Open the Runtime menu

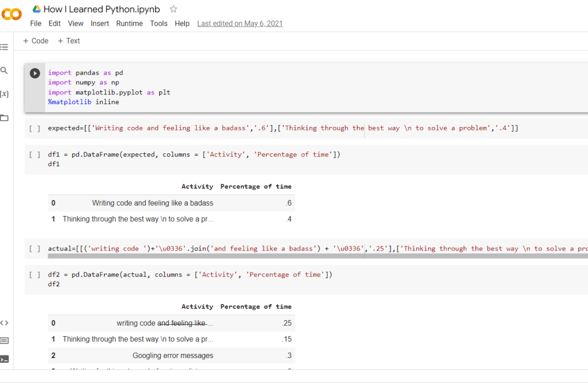click(x=129, y=24)
